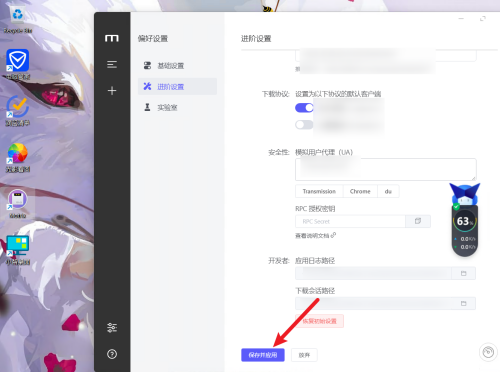Open the 查看说明文档 link
Screen dimensions: 500x372
(315, 236)
